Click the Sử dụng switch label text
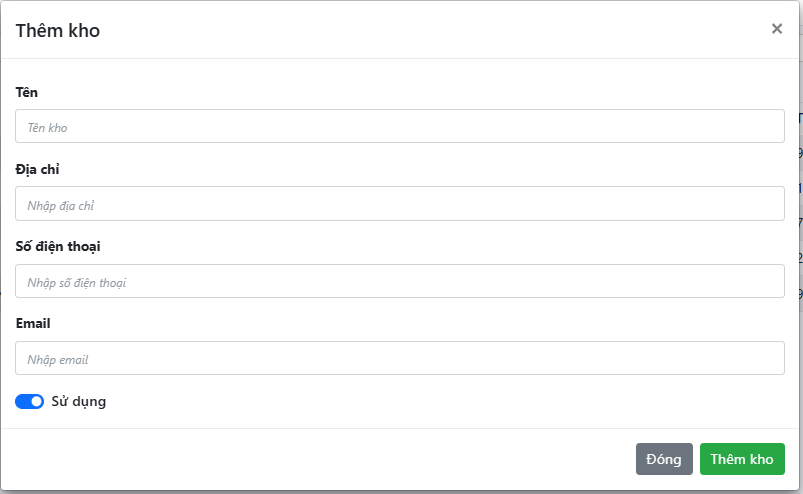The image size is (803, 494). point(78,402)
